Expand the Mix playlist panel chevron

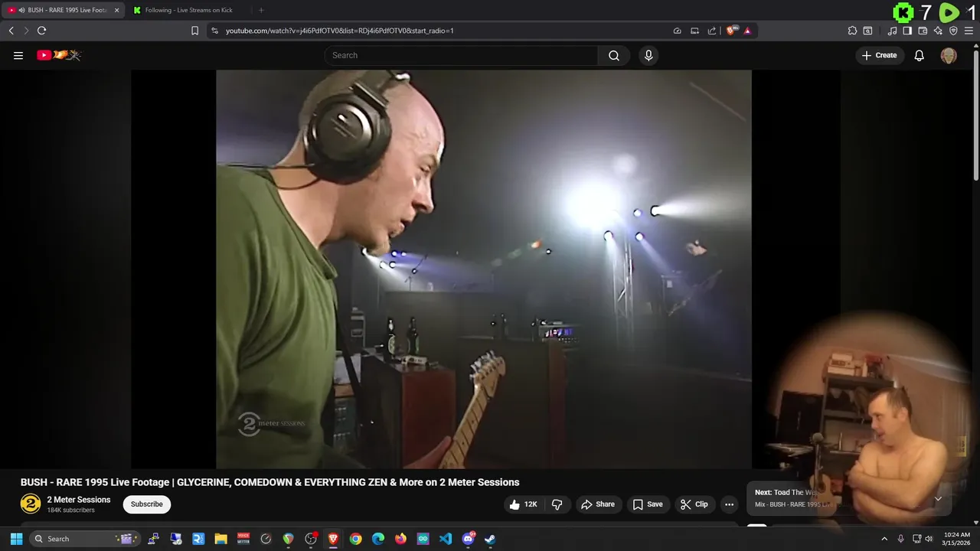click(x=938, y=499)
